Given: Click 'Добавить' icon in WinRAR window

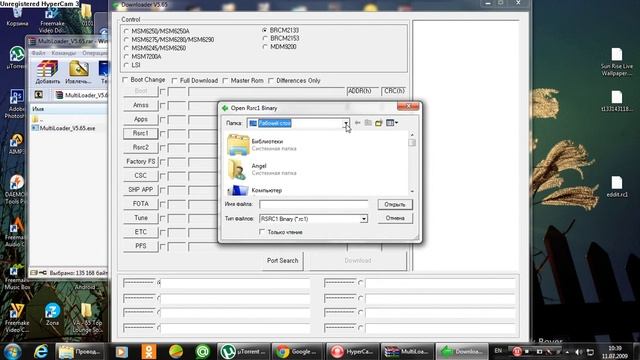Looking at the screenshot, I should coord(47,72).
